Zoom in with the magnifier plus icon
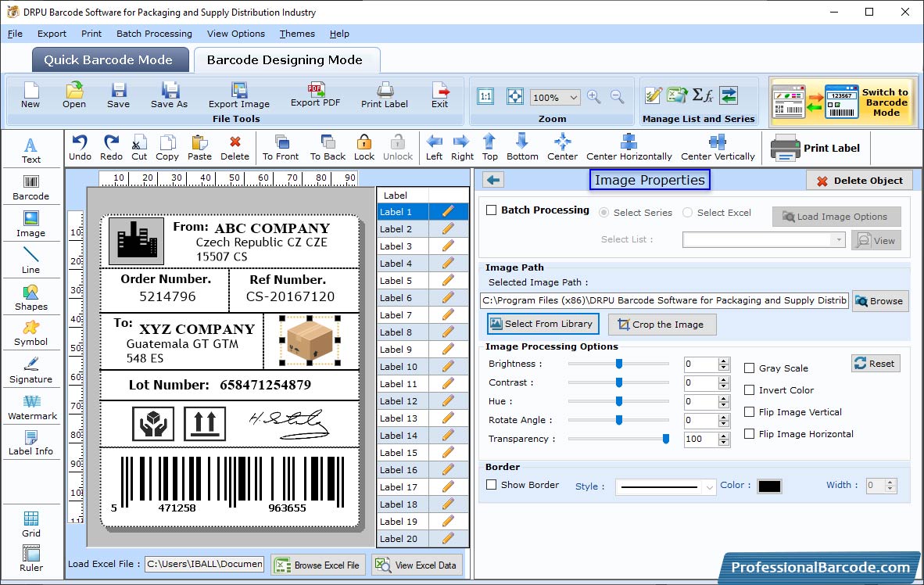 pos(594,97)
